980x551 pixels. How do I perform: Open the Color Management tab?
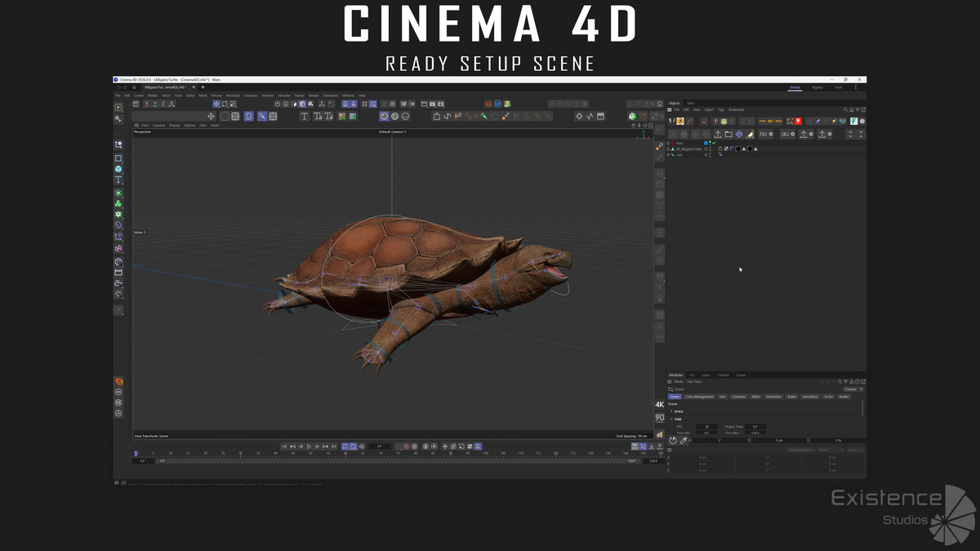pos(699,397)
